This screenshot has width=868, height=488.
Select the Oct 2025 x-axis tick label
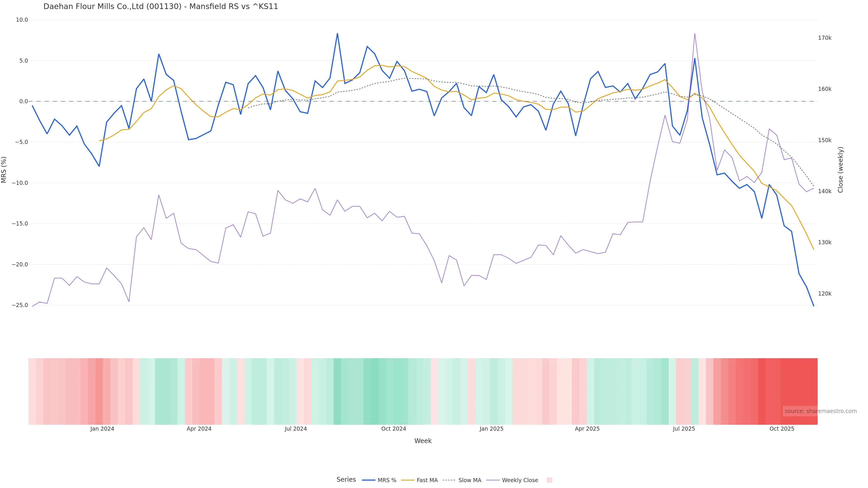click(x=782, y=429)
